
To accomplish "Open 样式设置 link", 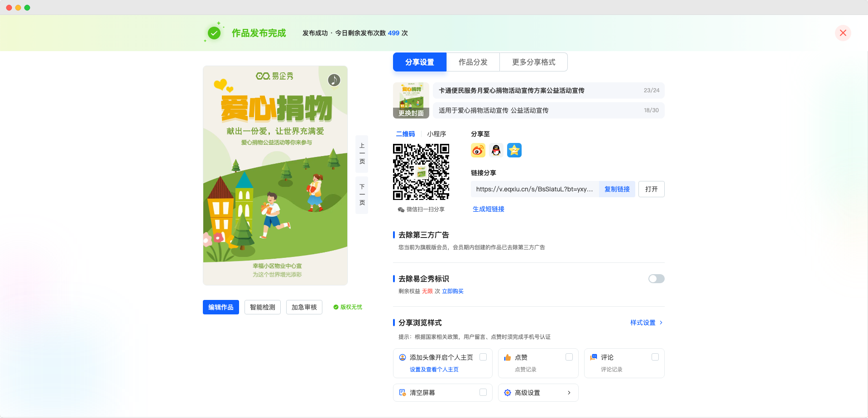I will 643,323.
